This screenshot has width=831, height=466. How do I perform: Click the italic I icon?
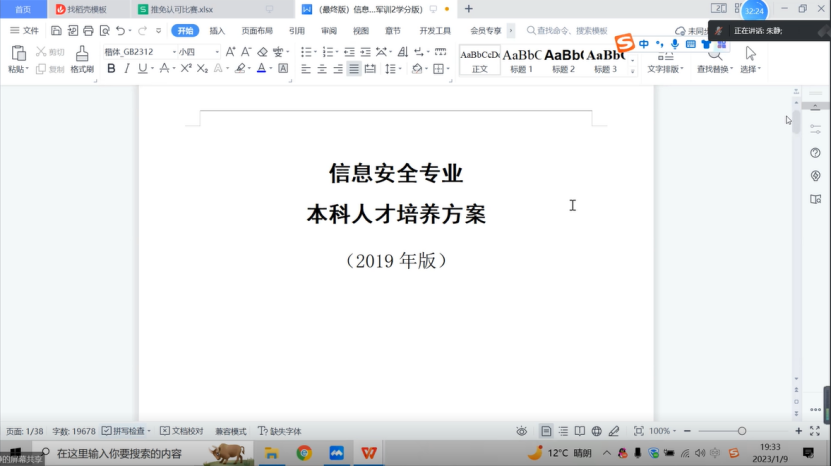(x=126, y=69)
